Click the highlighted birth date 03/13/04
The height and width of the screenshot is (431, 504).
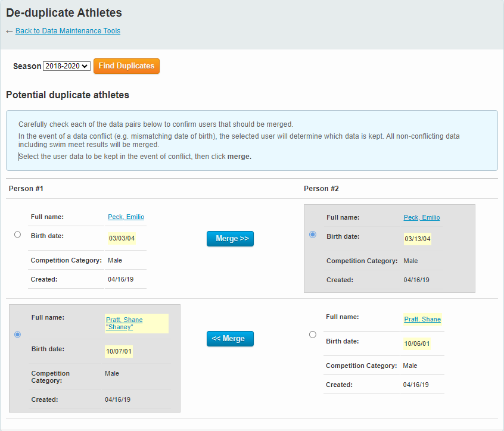(417, 239)
